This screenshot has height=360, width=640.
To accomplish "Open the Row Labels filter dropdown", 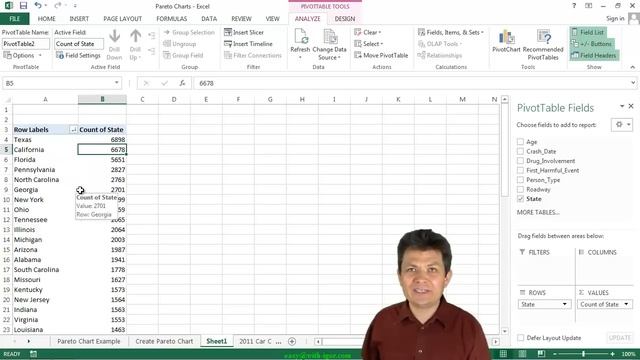I will click(x=73, y=129).
